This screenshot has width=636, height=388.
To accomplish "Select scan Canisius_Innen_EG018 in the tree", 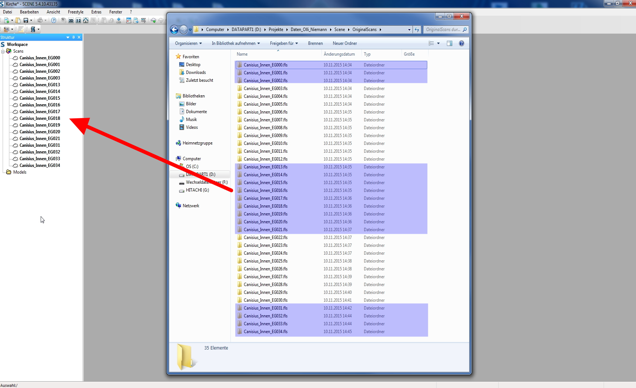I will tap(39, 118).
